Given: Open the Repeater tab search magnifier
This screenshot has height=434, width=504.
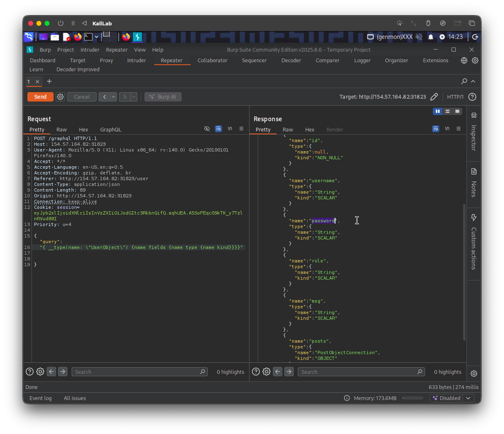Looking at the screenshot, I should pos(464,81).
